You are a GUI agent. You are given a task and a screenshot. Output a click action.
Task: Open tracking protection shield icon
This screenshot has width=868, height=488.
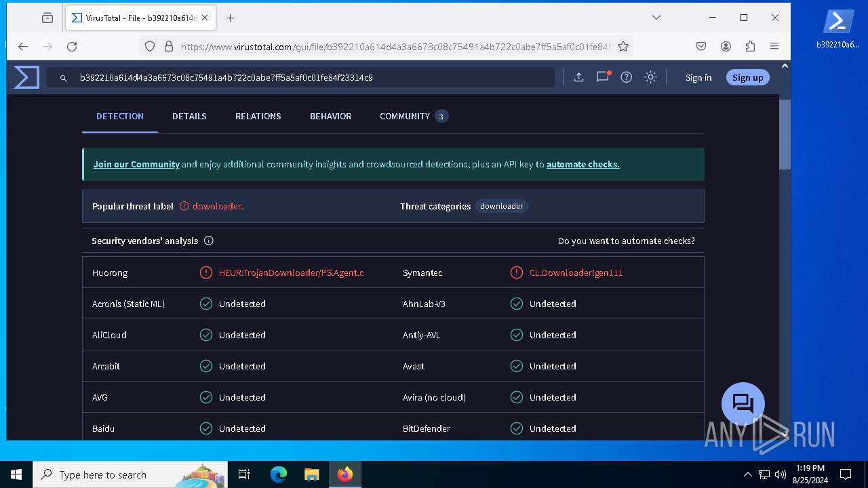[x=150, y=47]
